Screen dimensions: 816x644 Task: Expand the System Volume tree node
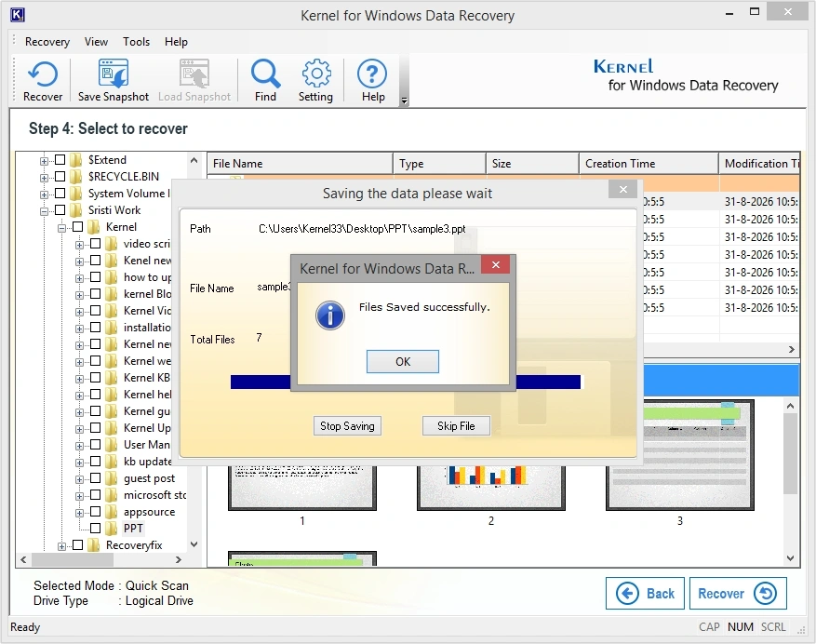[x=45, y=195]
